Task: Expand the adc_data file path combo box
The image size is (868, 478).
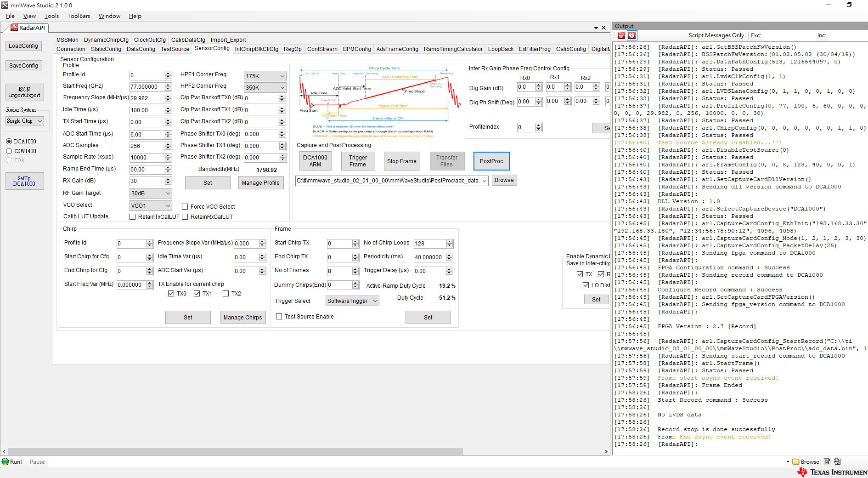Action: (485, 181)
